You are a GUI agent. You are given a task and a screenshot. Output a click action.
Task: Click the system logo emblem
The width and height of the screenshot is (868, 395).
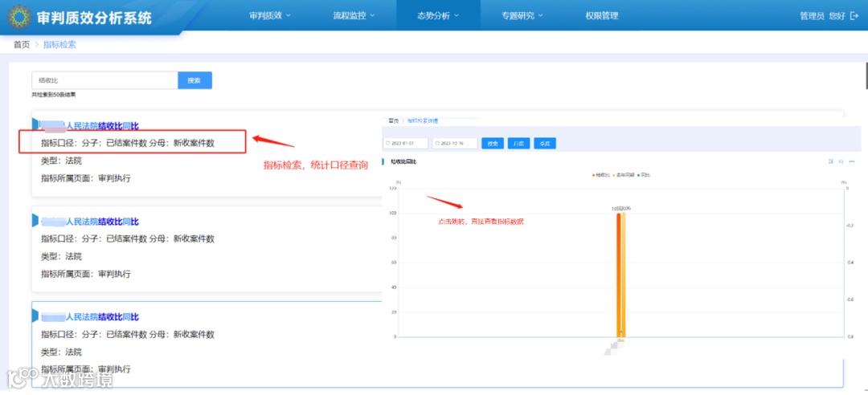point(18,17)
